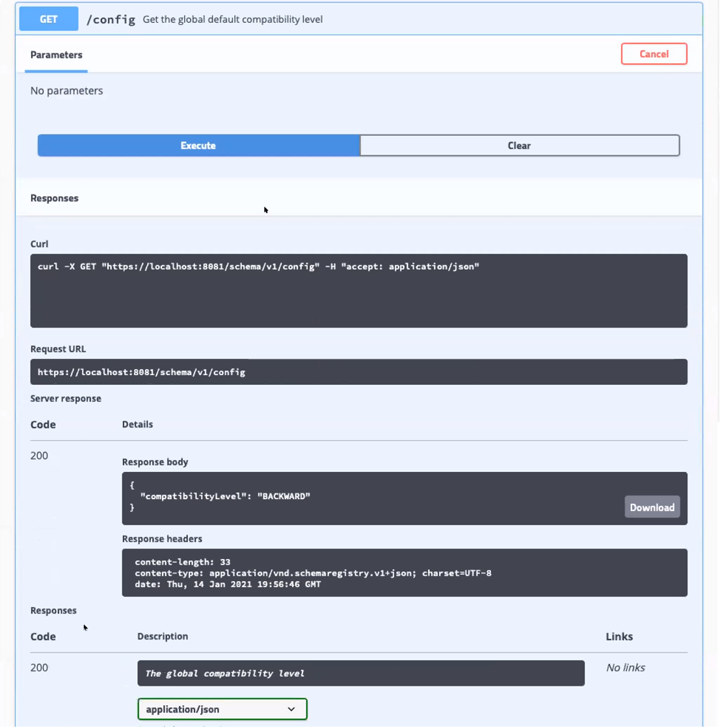Click the blue GET method badge
720x728 pixels.
coord(49,19)
